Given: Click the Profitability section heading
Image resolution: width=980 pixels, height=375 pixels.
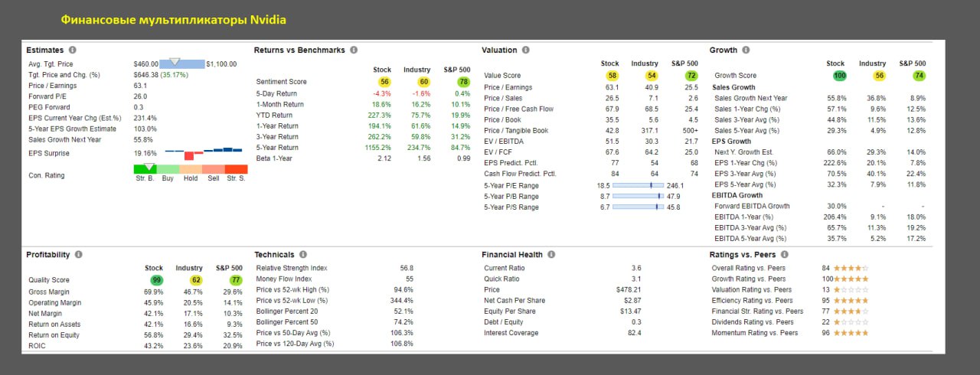Looking at the screenshot, I should pyautogui.click(x=48, y=254).
